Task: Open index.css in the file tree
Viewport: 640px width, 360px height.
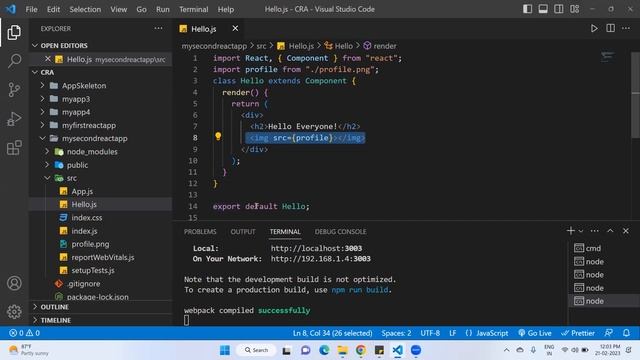Action: click(x=87, y=218)
